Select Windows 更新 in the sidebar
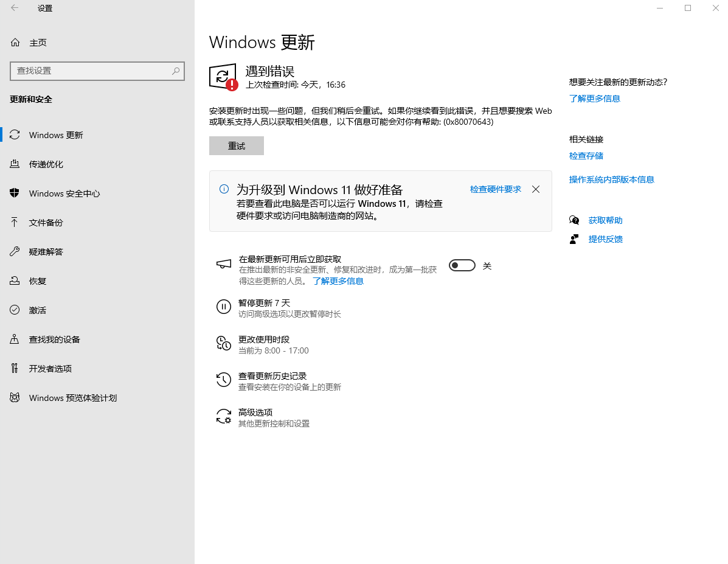Screen dimensions: 728x564 coord(97,134)
